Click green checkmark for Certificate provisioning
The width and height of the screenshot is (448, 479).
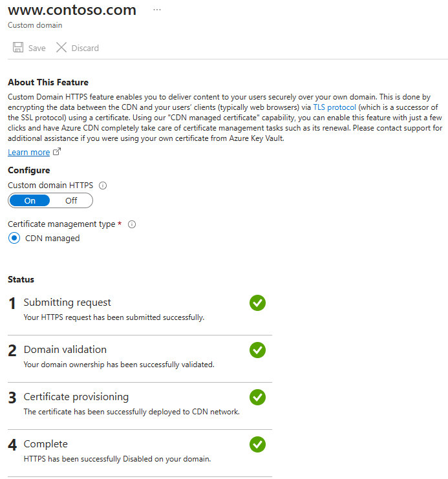[257, 397]
